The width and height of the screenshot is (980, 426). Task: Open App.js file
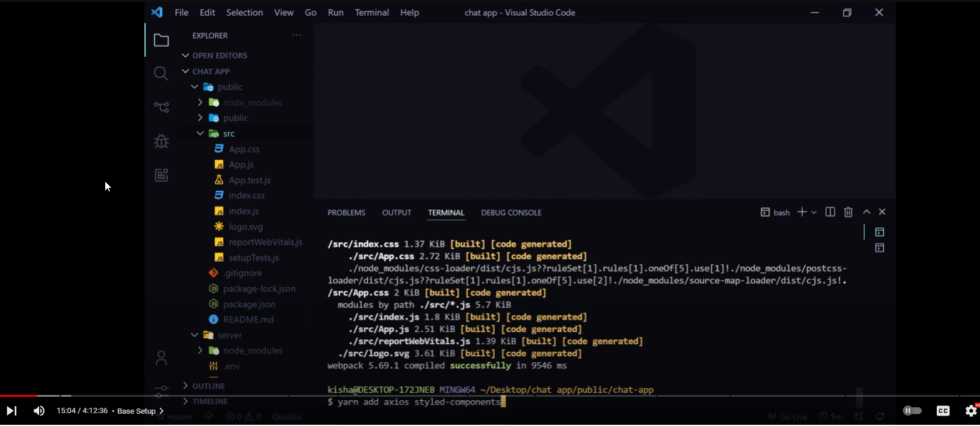point(241,164)
